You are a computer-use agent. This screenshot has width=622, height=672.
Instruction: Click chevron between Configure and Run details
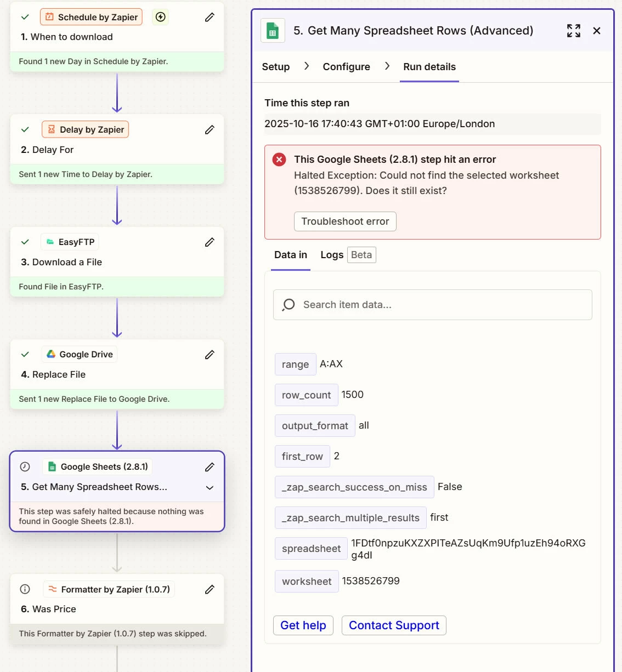click(387, 66)
